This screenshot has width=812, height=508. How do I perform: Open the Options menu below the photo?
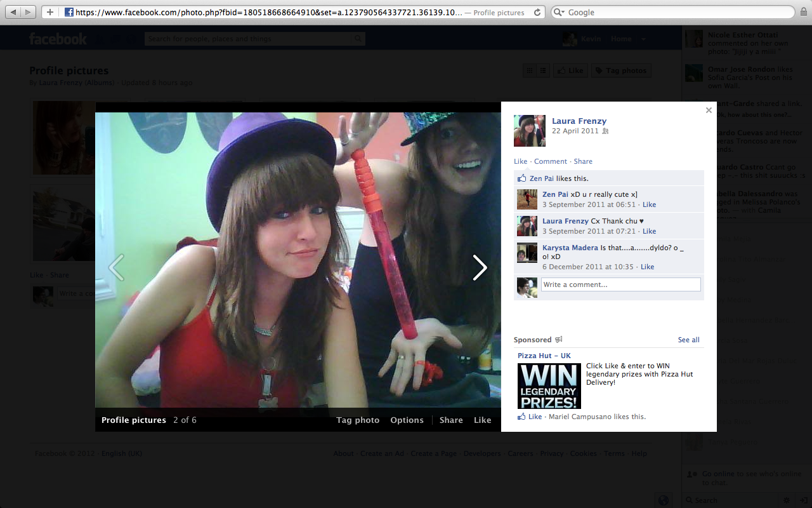[407, 420]
